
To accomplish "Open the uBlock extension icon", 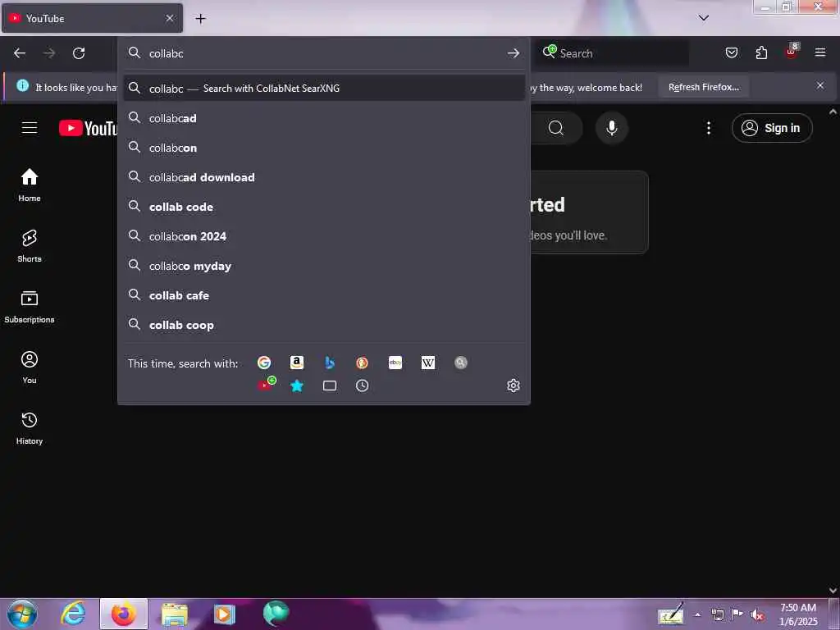I will (792, 52).
